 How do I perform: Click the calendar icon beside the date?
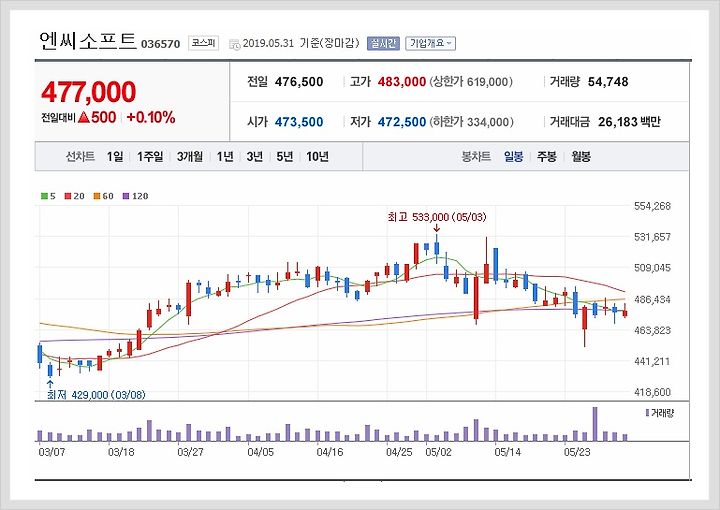click(235, 45)
